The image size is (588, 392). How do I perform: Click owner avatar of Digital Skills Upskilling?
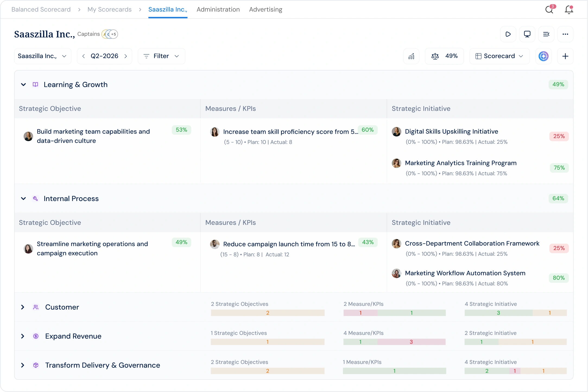coord(396,132)
